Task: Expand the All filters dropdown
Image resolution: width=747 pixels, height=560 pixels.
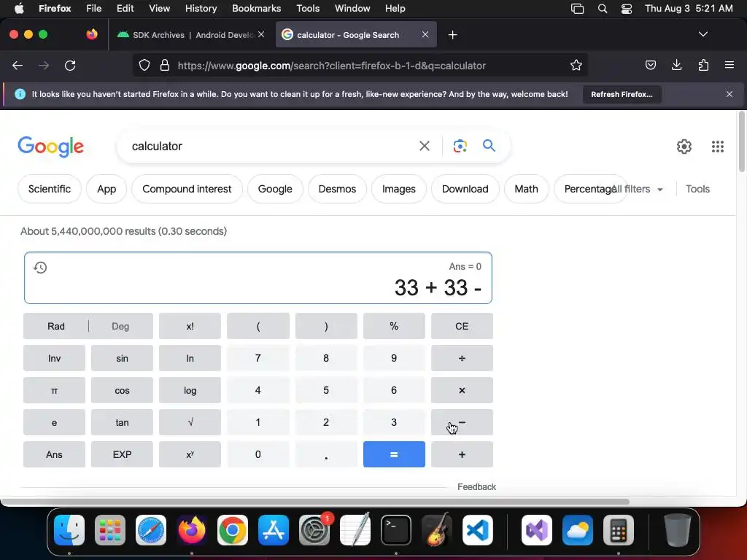Action: tap(638, 189)
